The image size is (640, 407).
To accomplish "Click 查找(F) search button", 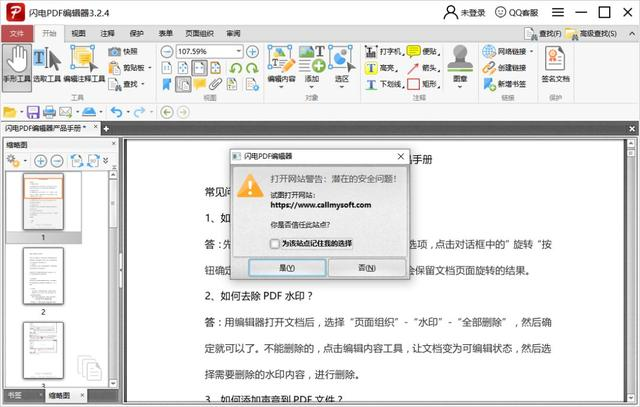I will click(543, 34).
